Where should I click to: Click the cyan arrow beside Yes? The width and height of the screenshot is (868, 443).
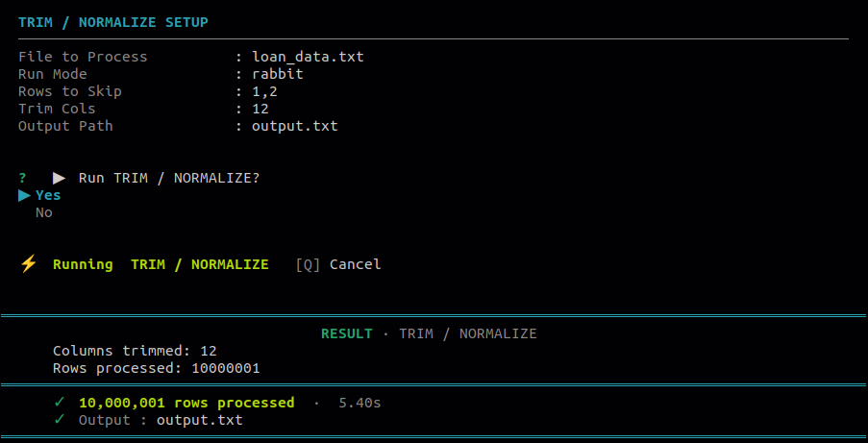click(24, 195)
